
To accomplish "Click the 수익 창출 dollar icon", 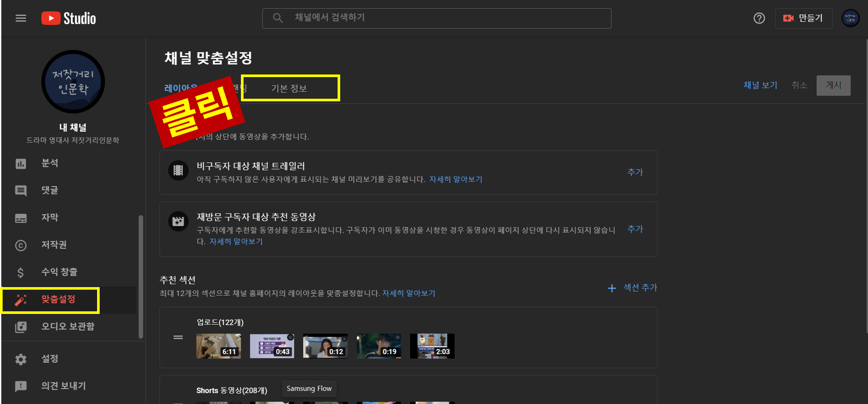I will pos(21,272).
